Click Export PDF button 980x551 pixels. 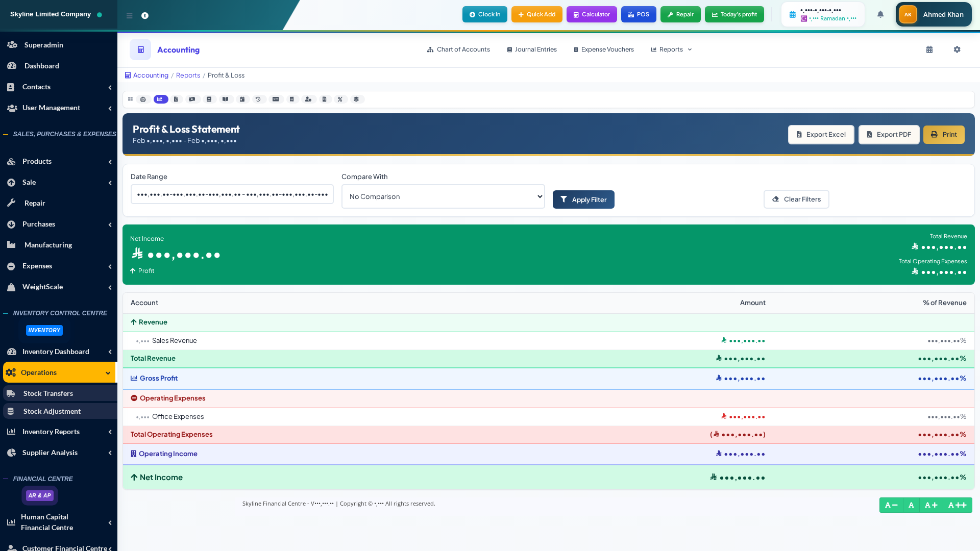pos(889,135)
